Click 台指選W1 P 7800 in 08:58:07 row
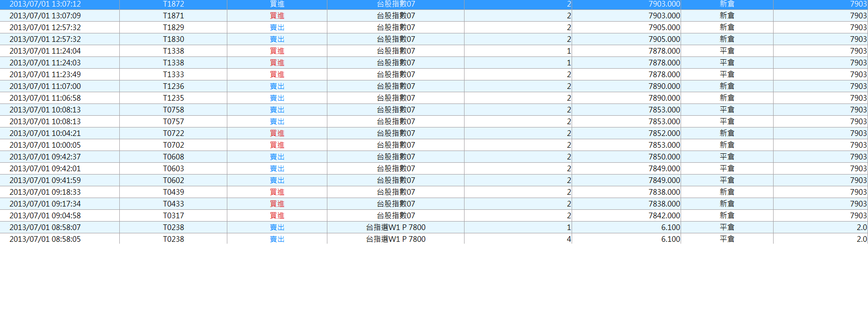Image resolution: width=868 pixels, height=318 pixels. [396, 227]
